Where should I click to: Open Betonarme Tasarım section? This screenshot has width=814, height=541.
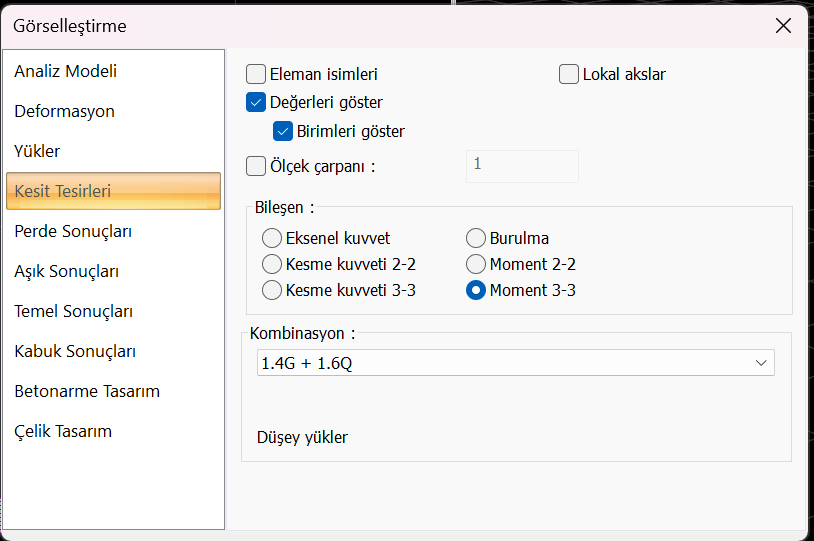point(87,391)
